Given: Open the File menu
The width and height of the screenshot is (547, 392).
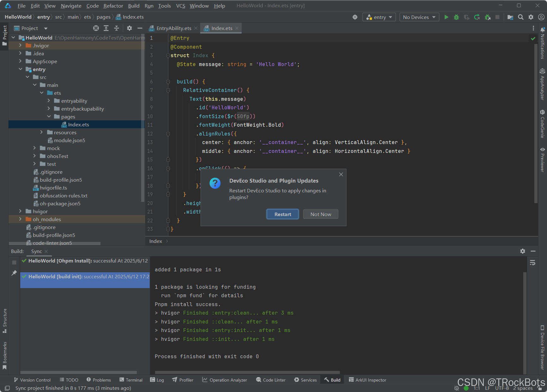Looking at the screenshot, I should (x=21, y=6).
